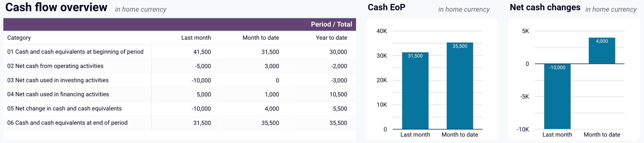644x143 pixels.
Task: Select row 06 Cash at end of period
Action: point(180,123)
